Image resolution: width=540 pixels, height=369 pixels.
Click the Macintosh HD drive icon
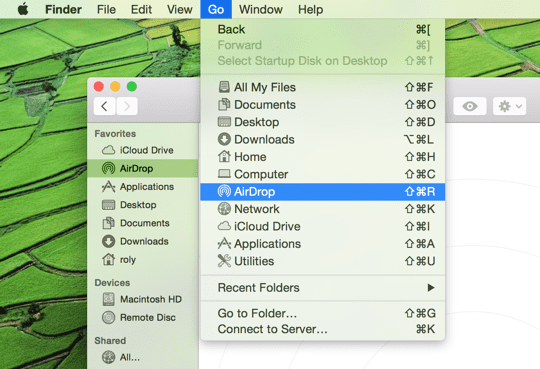108,299
